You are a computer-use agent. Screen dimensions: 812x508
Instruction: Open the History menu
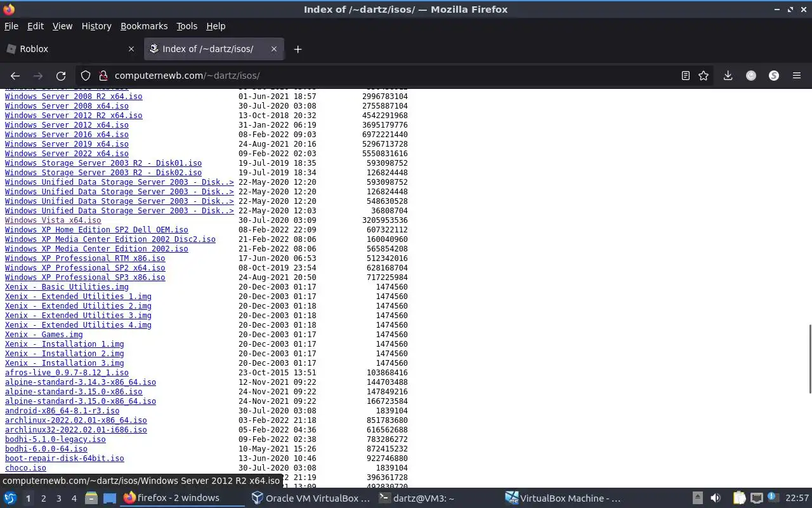96,26
